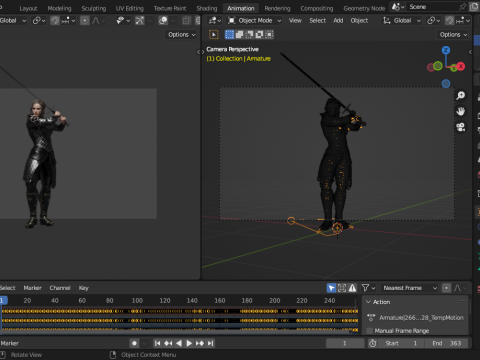Open the Sculpting workspace tab
The height and width of the screenshot is (360, 480).
point(94,8)
